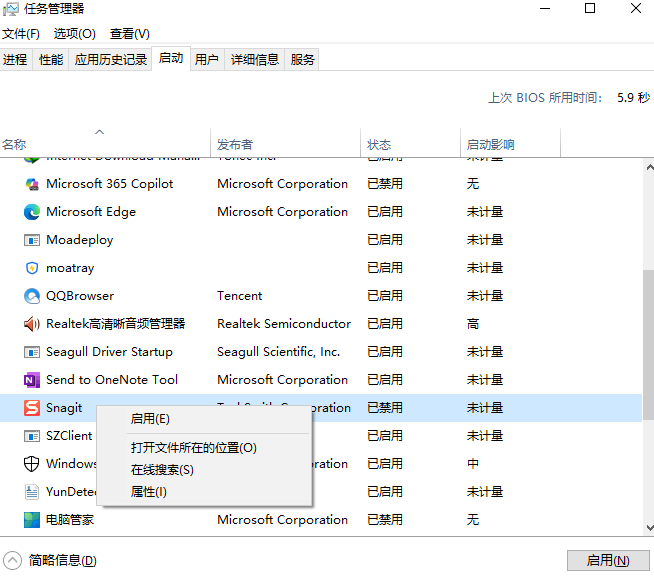The height and width of the screenshot is (579, 654).
Task: Click the sort arrow above 名称 column
Action: [x=99, y=132]
